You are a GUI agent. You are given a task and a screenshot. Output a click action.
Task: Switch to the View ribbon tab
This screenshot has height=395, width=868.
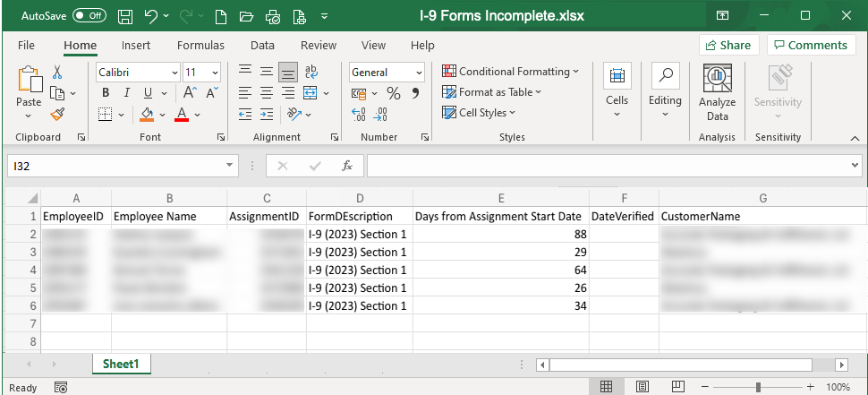pyautogui.click(x=373, y=46)
